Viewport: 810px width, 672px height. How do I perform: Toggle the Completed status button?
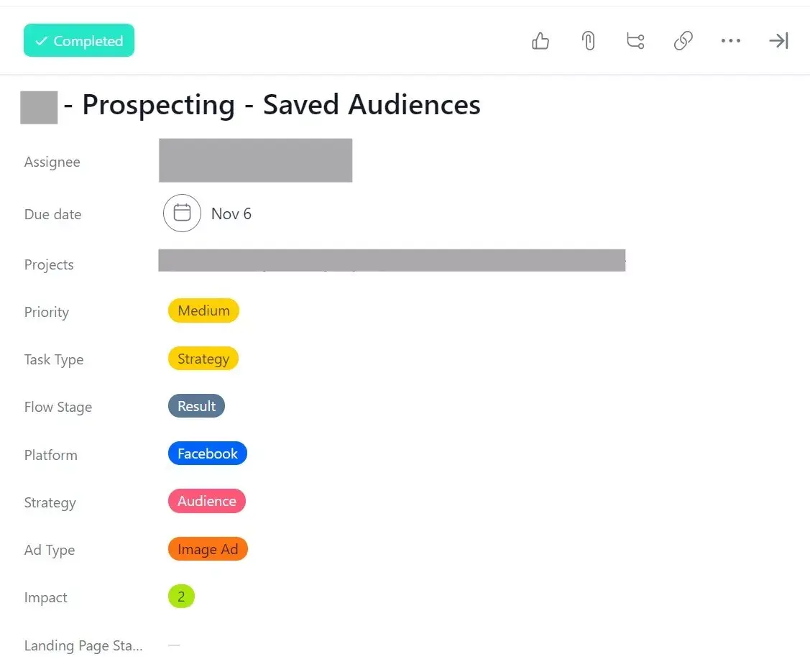point(79,41)
